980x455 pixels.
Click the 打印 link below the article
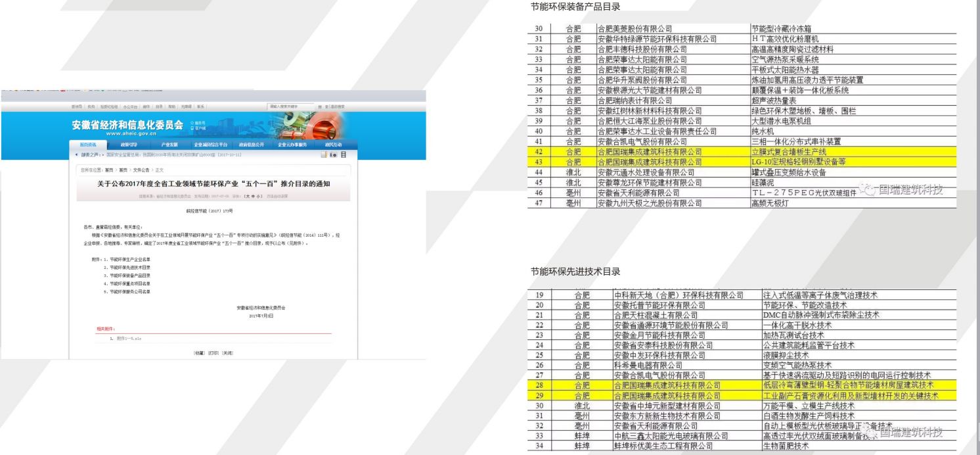(x=213, y=353)
